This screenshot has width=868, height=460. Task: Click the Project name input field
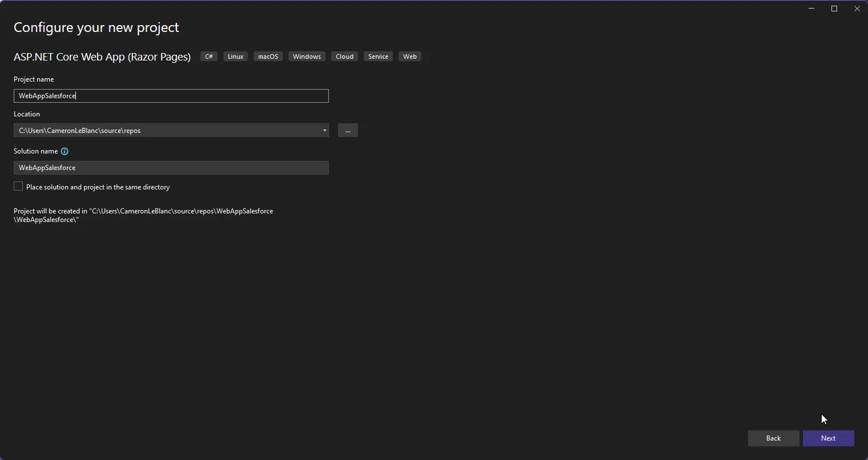(171, 96)
